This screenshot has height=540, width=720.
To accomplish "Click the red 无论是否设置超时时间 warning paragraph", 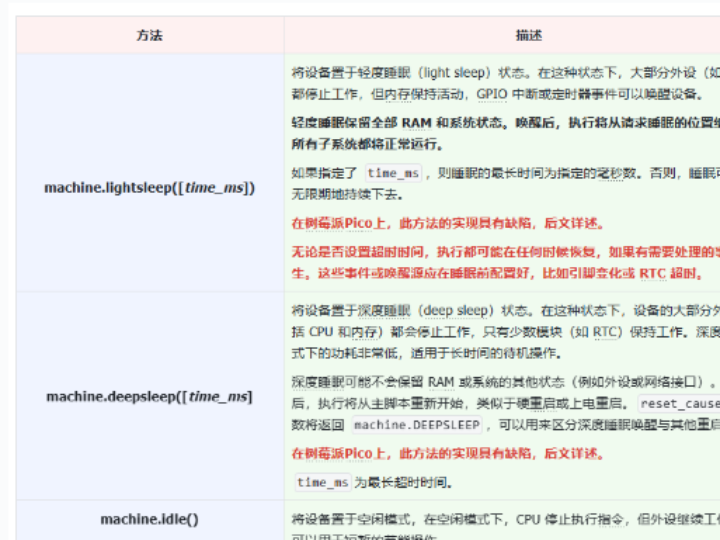I will (x=505, y=263).
